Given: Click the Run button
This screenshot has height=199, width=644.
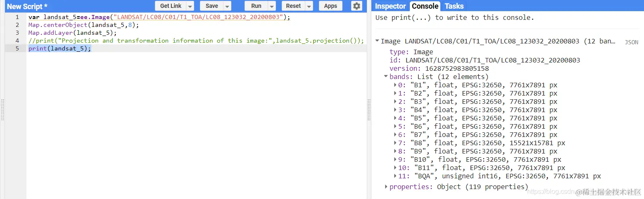Looking at the screenshot, I should 256,6.
